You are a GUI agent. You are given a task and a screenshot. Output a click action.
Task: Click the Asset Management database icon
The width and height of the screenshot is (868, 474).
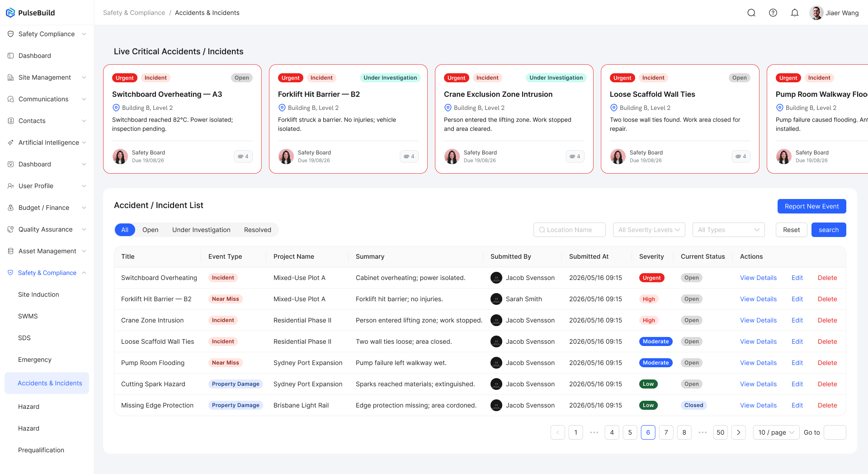coord(11,251)
